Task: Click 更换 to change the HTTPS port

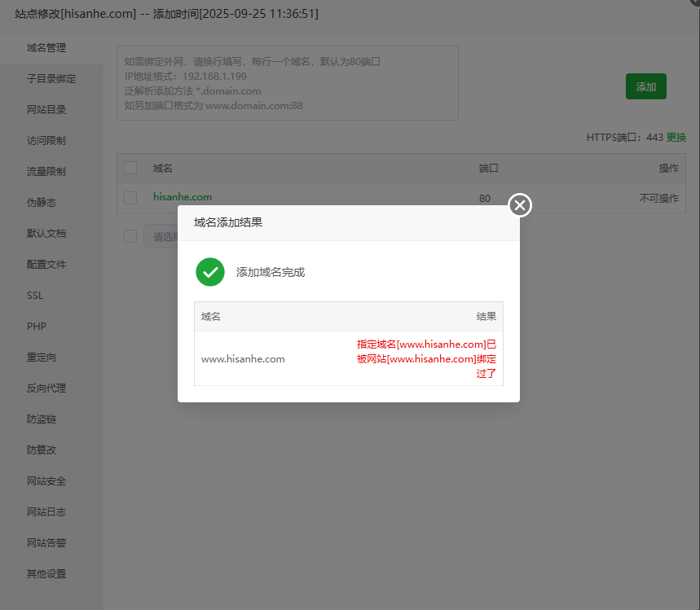Action: click(x=676, y=137)
